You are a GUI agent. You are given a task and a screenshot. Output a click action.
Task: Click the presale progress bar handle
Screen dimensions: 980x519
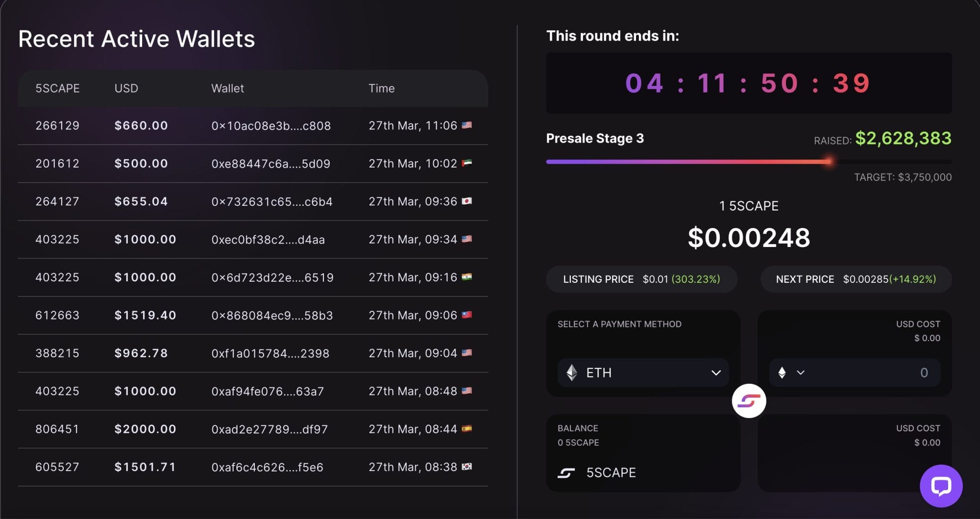828,161
